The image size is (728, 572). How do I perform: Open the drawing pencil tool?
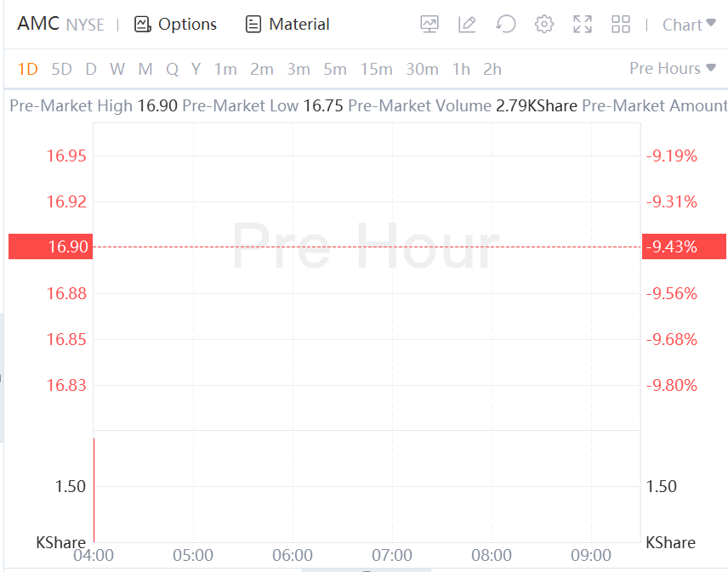(x=467, y=25)
